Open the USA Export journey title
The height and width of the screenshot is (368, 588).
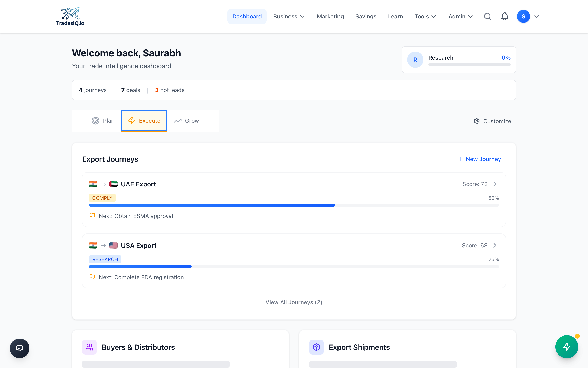[x=138, y=245]
